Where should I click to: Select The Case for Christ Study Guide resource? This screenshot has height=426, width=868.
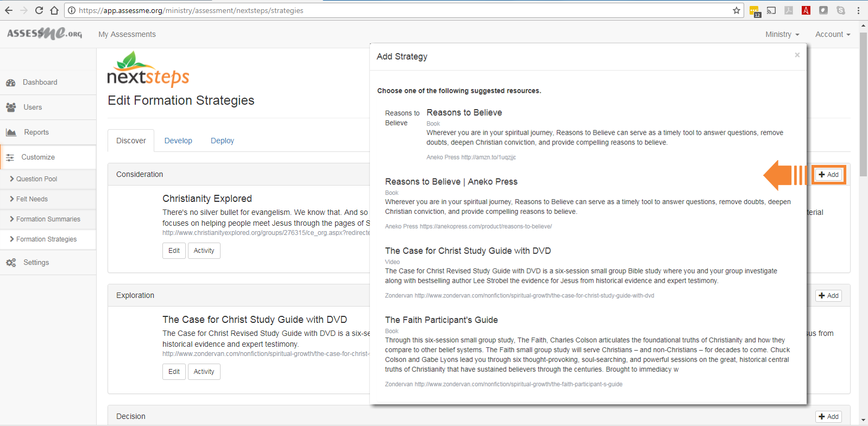point(468,251)
